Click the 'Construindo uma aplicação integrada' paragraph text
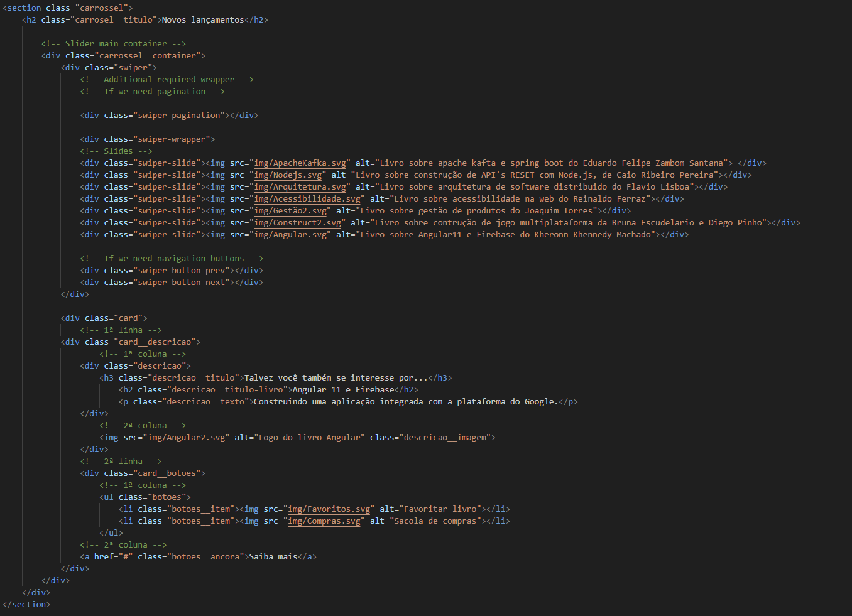 (x=406, y=402)
